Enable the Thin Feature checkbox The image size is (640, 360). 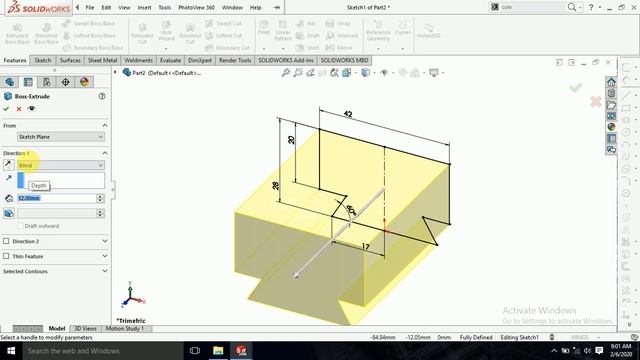[6, 256]
